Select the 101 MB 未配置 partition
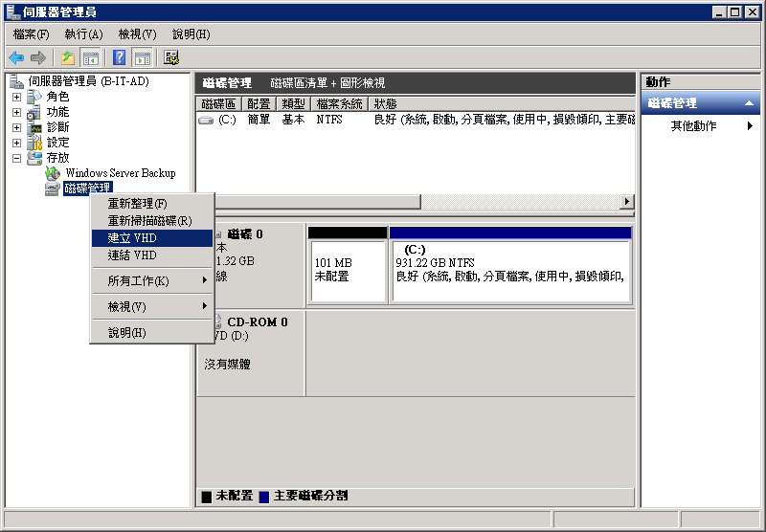This screenshot has height=532, width=766. (x=348, y=270)
